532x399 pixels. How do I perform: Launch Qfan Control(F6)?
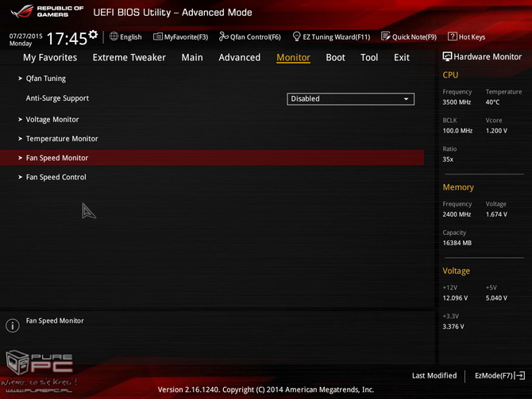click(x=250, y=36)
